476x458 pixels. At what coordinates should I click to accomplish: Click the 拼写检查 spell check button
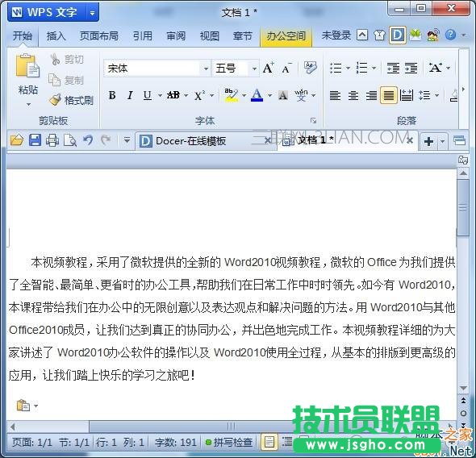click(229, 443)
